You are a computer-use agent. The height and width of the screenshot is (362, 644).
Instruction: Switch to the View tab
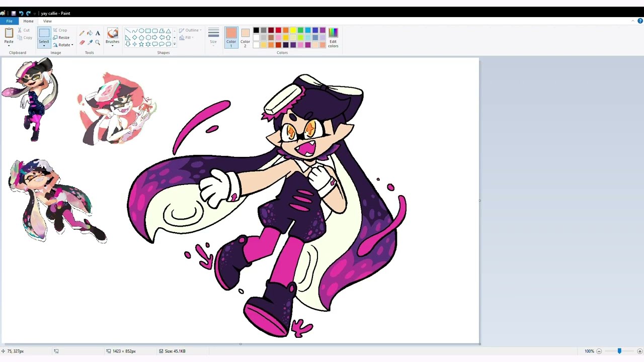pos(47,21)
